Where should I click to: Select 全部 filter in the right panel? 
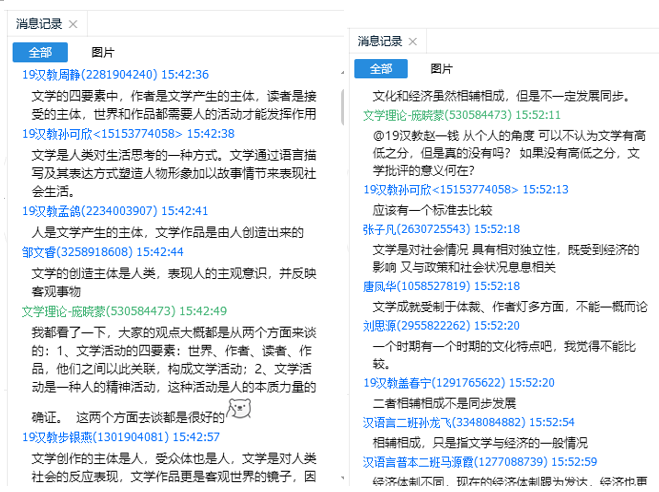pyautogui.click(x=381, y=69)
